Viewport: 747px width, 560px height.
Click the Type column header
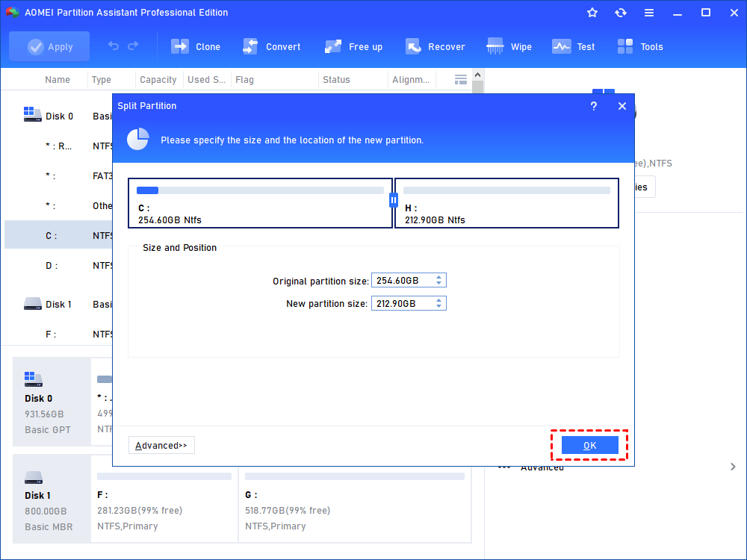101,80
